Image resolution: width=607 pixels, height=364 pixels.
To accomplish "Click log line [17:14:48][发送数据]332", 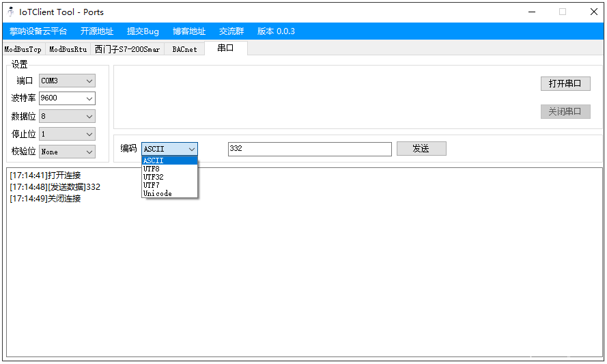I will pos(55,187).
